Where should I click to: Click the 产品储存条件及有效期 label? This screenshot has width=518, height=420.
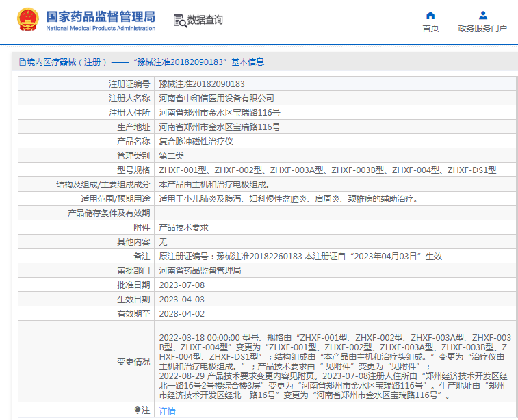click(109, 213)
